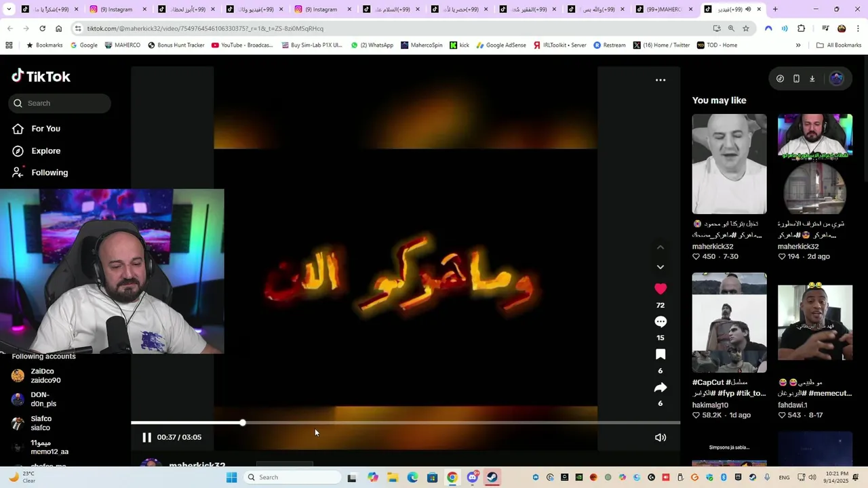Open a new browser tab

[x=775, y=9]
